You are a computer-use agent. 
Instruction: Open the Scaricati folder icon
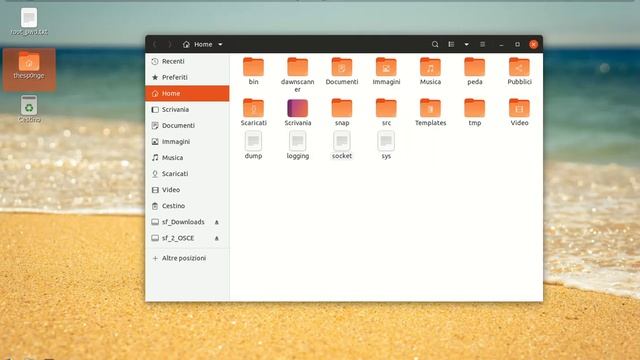click(253, 108)
